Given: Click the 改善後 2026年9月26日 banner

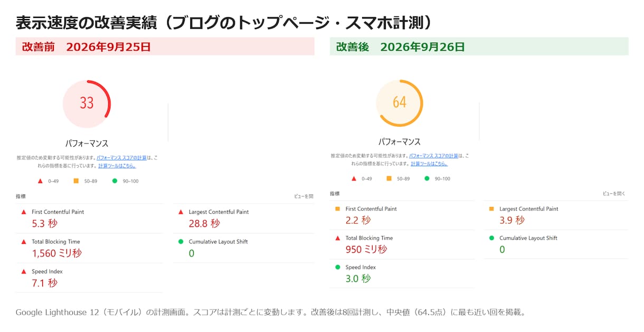Looking at the screenshot, I should point(479,46).
